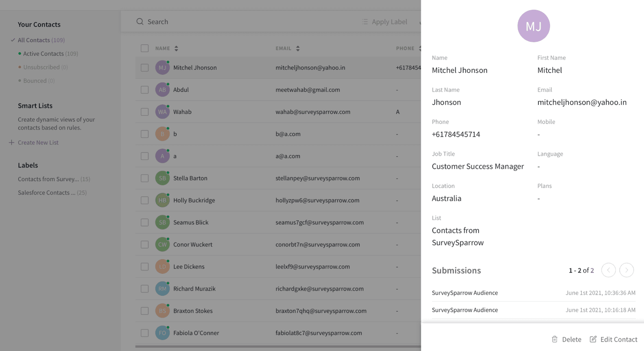
Task: Click the Edit Contact pencil icon
Action: [593, 339]
